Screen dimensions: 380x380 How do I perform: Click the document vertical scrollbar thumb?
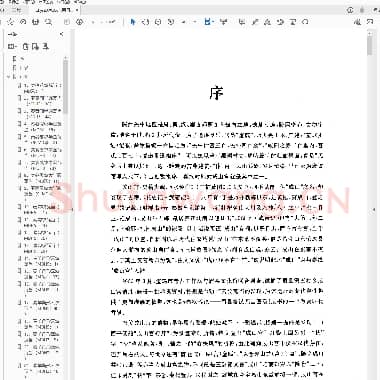370,46
